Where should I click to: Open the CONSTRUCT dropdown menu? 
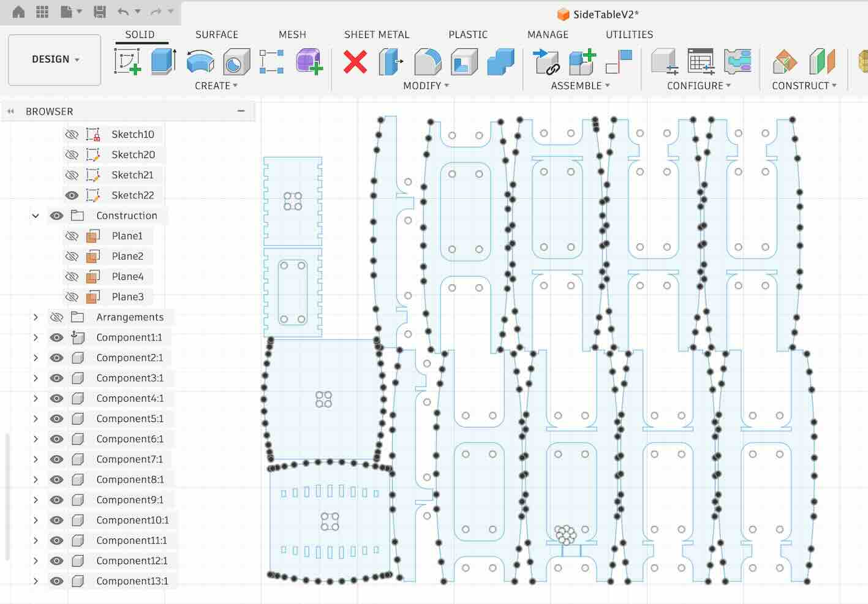[804, 86]
